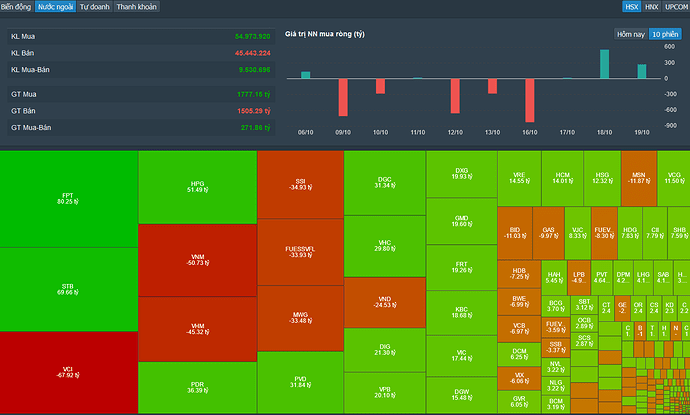
Task: Click the 12/10 red bar
Action: 455,96
